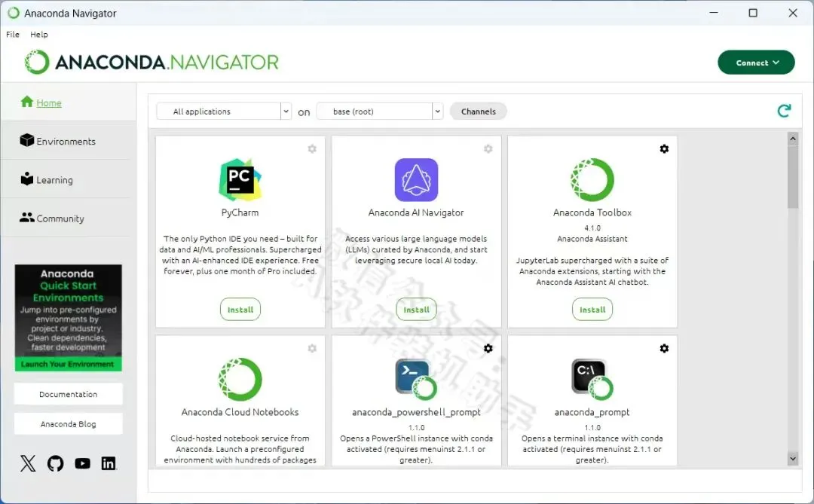This screenshot has width=814, height=504.
Task: Switch to the Community tab
Action: point(68,218)
